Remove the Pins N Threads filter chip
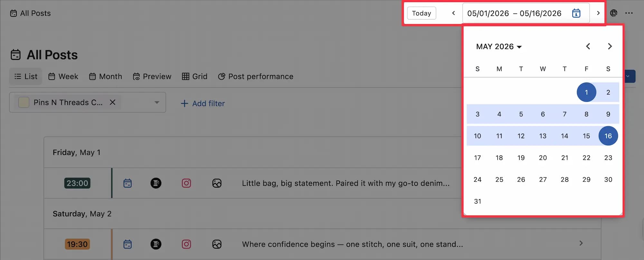 point(112,102)
